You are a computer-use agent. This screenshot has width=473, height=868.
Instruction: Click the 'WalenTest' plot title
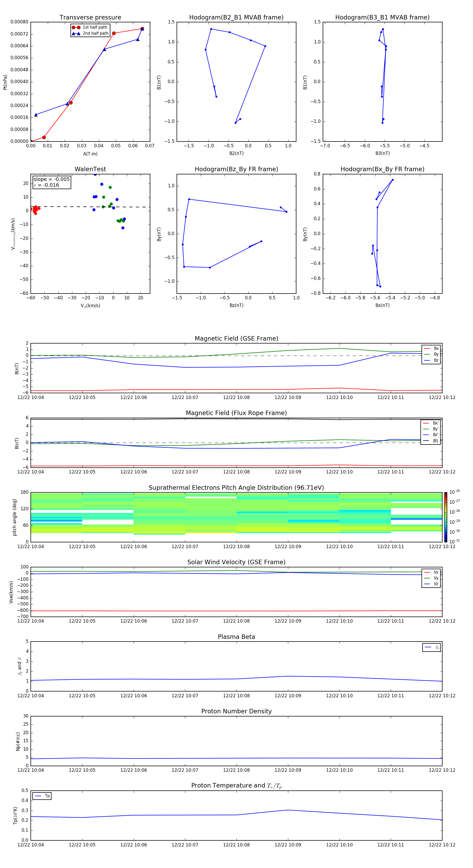point(90,169)
